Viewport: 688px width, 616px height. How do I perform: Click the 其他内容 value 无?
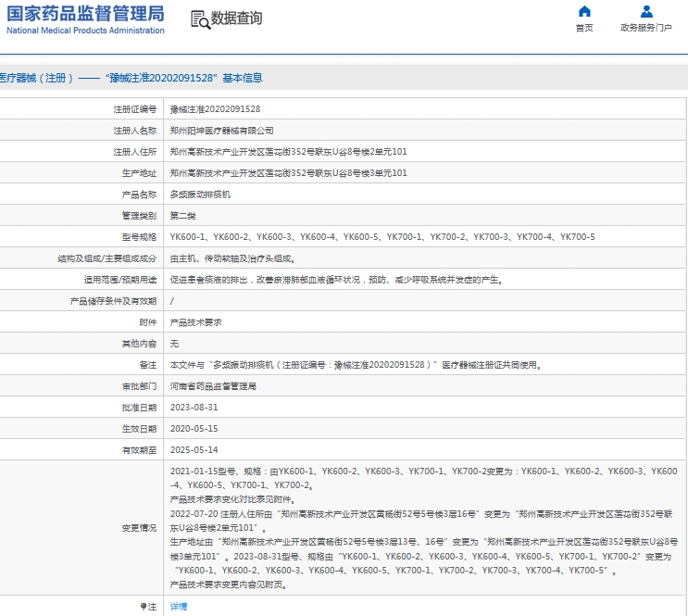click(x=174, y=344)
